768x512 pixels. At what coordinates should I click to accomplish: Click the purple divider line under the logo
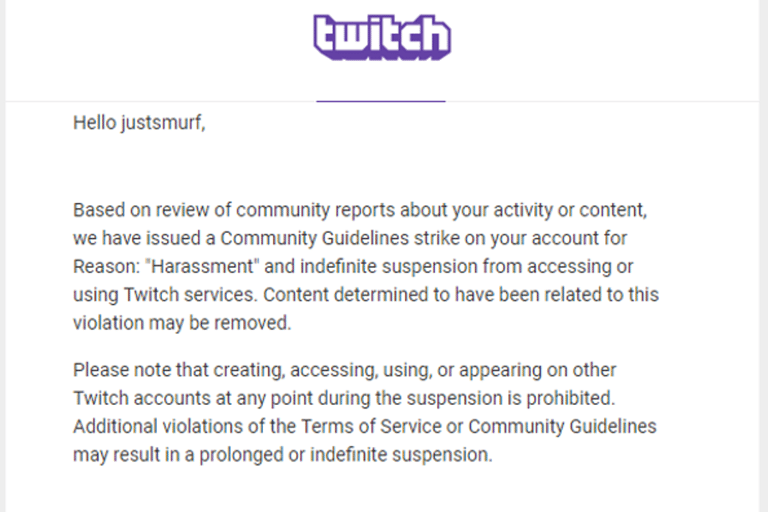[x=381, y=101]
